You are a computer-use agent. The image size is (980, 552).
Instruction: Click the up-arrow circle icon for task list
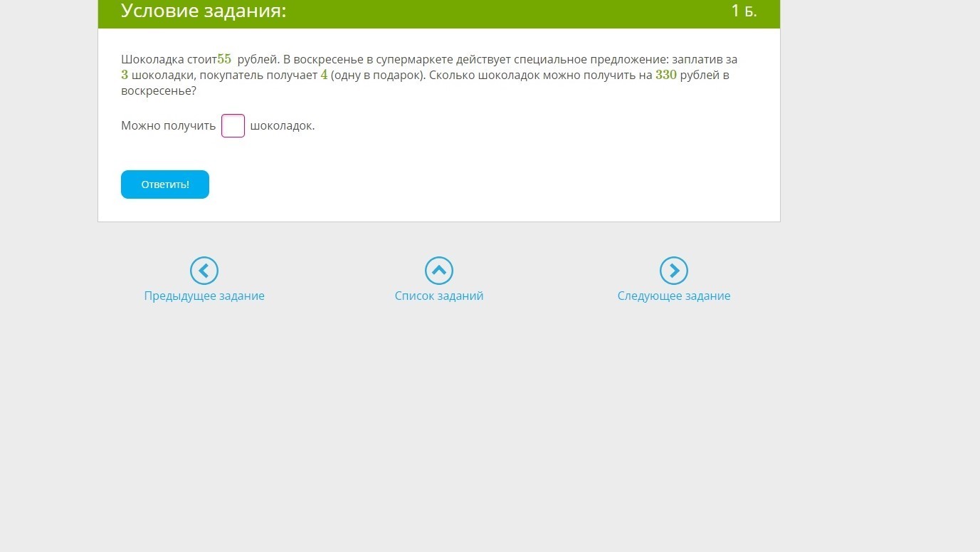(x=439, y=271)
